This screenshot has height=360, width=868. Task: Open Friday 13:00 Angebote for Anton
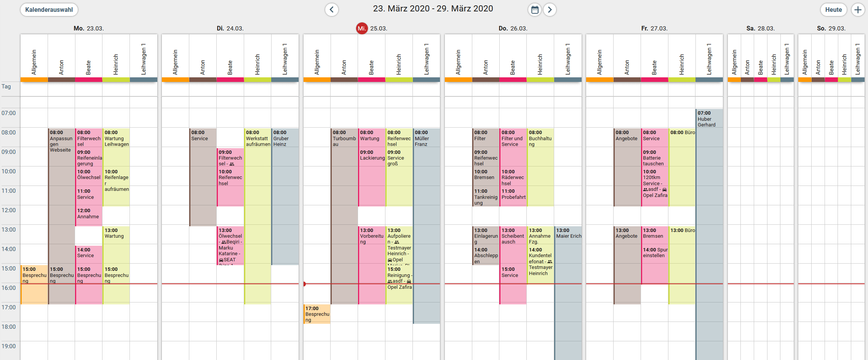coord(627,265)
